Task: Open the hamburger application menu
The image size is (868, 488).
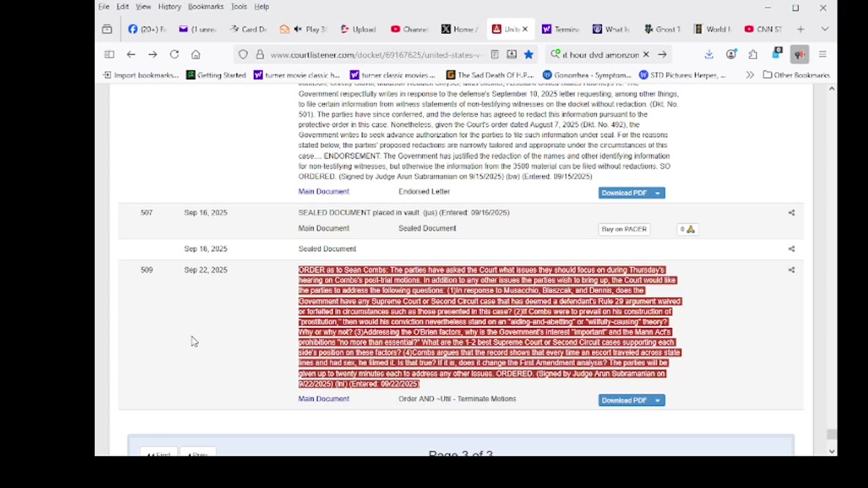Action: pyautogui.click(x=823, y=54)
